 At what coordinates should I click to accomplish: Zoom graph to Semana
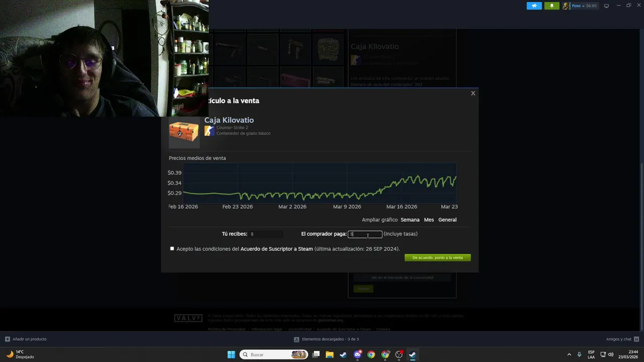[x=410, y=220]
